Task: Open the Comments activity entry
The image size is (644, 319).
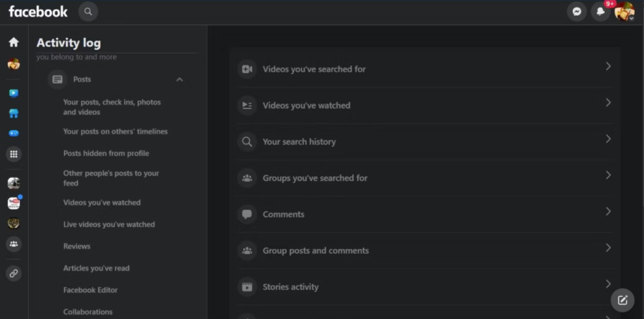Action: click(283, 214)
